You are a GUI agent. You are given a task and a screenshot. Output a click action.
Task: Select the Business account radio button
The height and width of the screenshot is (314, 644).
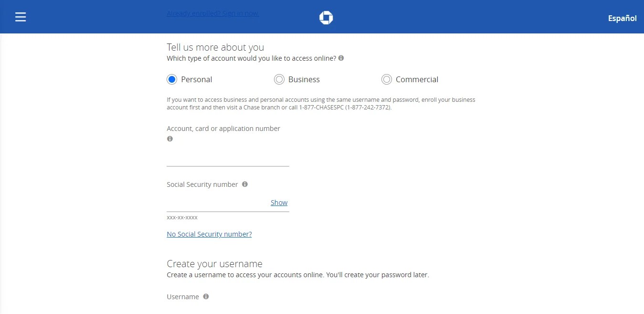279,79
